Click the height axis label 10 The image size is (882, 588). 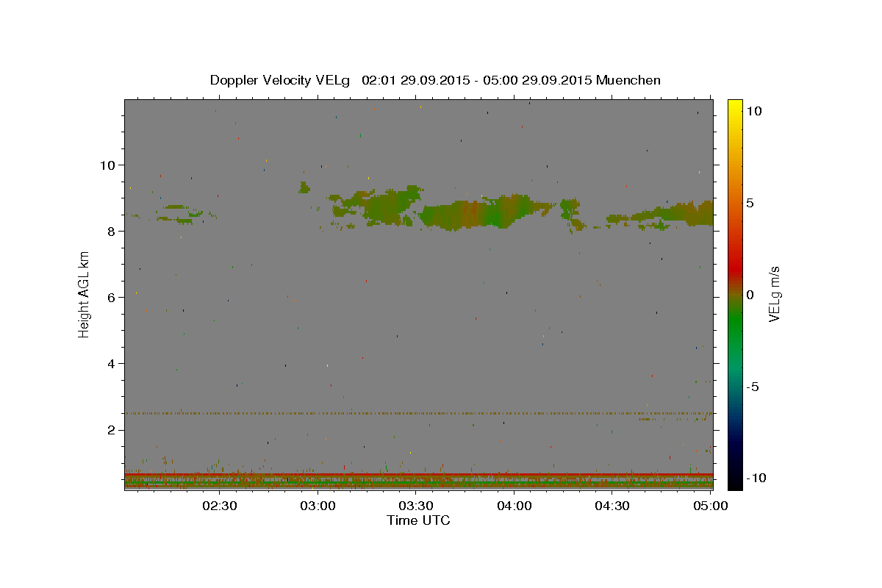[x=109, y=165]
